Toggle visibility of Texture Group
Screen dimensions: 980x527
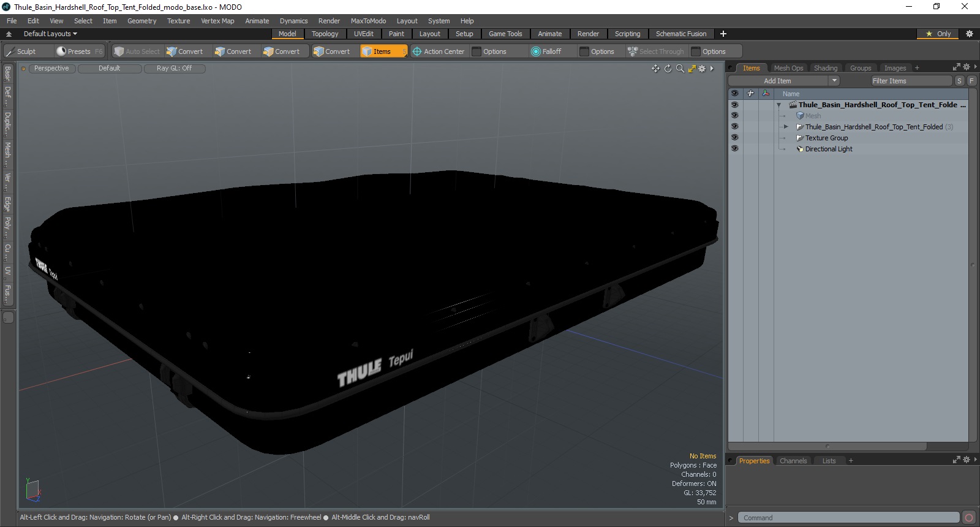pyautogui.click(x=734, y=138)
